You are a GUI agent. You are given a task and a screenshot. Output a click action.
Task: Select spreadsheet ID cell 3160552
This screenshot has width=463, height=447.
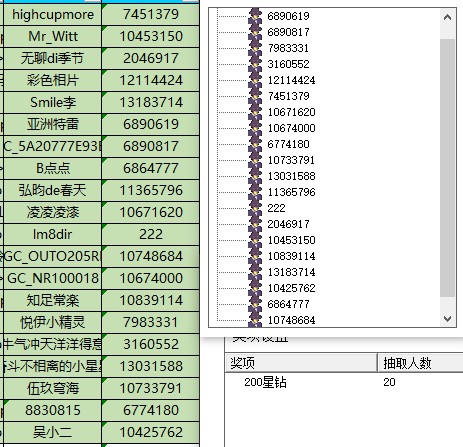pos(151,344)
